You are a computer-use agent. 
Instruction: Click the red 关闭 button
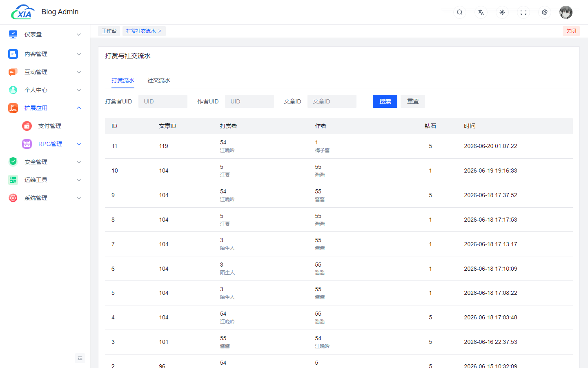(x=571, y=31)
